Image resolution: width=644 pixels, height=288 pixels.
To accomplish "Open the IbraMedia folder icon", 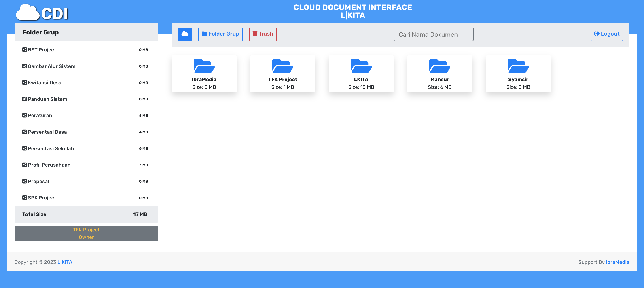I will click(x=204, y=66).
